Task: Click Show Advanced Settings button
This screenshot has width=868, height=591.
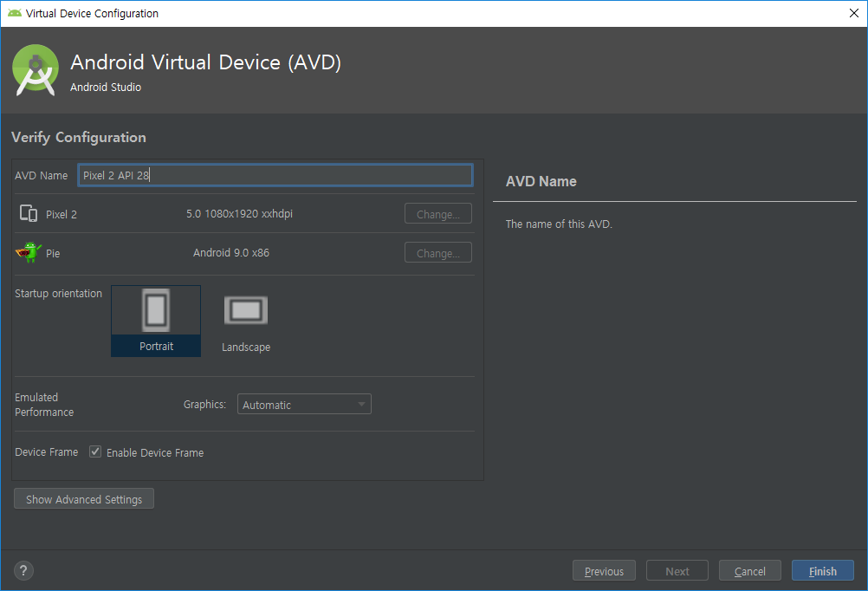Action: click(x=83, y=499)
